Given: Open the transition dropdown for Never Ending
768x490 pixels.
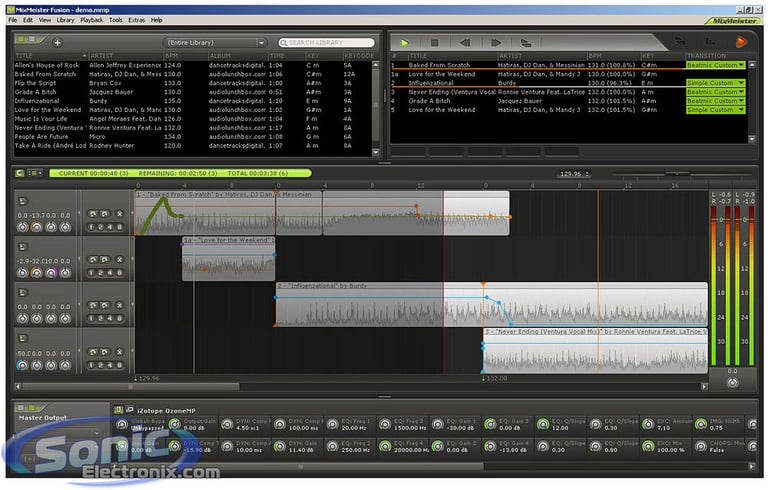Looking at the screenshot, I should (x=716, y=92).
